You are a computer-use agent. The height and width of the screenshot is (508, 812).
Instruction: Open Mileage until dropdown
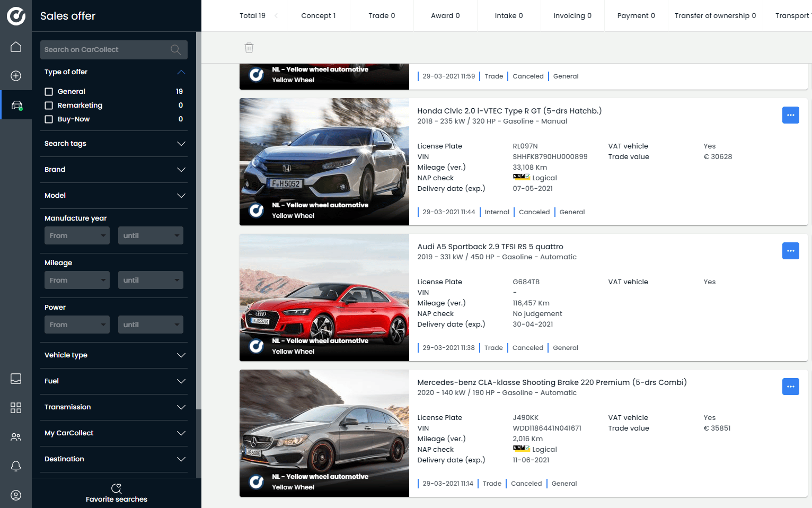click(x=151, y=280)
